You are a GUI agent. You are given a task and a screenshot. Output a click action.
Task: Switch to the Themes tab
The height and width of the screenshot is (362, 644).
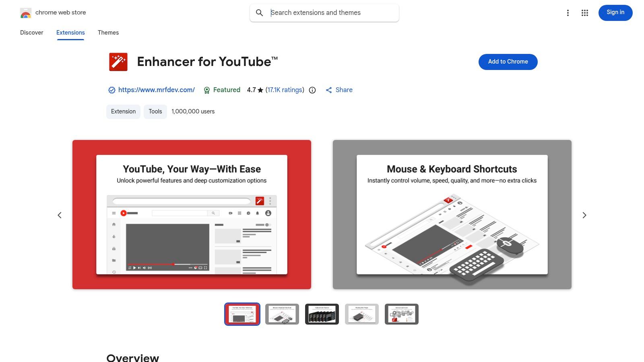tap(108, 33)
